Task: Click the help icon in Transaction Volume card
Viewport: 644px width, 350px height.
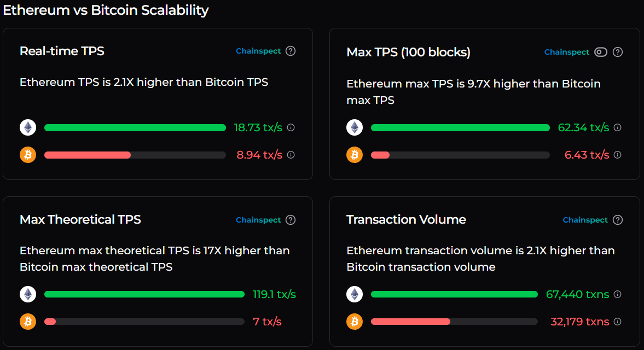Action: (617, 219)
